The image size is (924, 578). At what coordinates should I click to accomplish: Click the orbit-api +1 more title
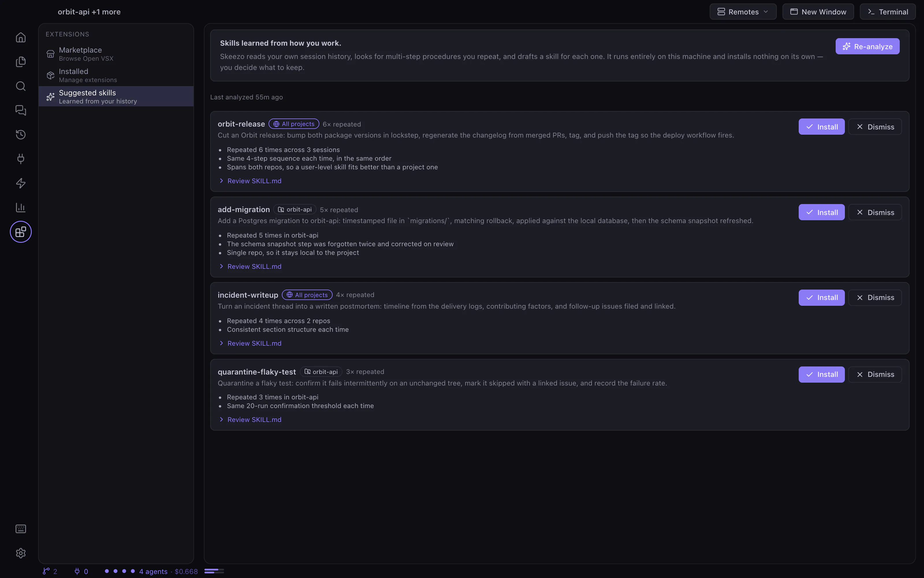point(89,12)
